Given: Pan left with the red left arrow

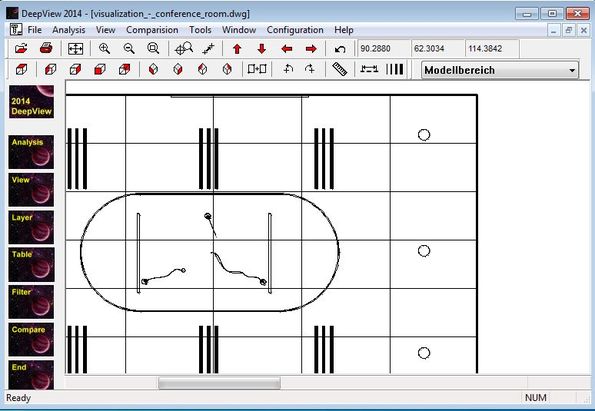Looking at the screenshot, I should click(x=287, y=49).
